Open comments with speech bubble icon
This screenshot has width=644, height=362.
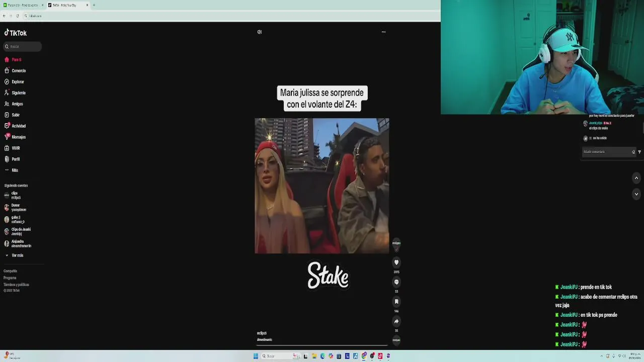tap(396, 282)
